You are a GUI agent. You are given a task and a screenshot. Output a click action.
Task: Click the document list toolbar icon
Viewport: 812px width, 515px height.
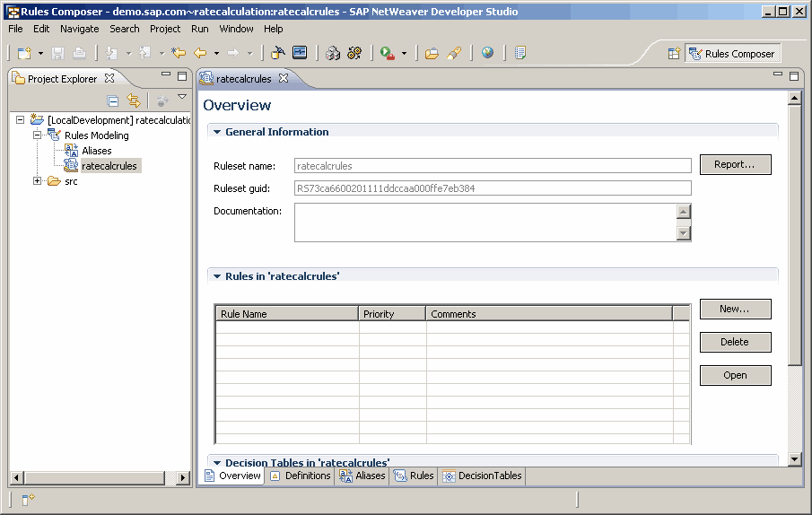pos(520,53)
